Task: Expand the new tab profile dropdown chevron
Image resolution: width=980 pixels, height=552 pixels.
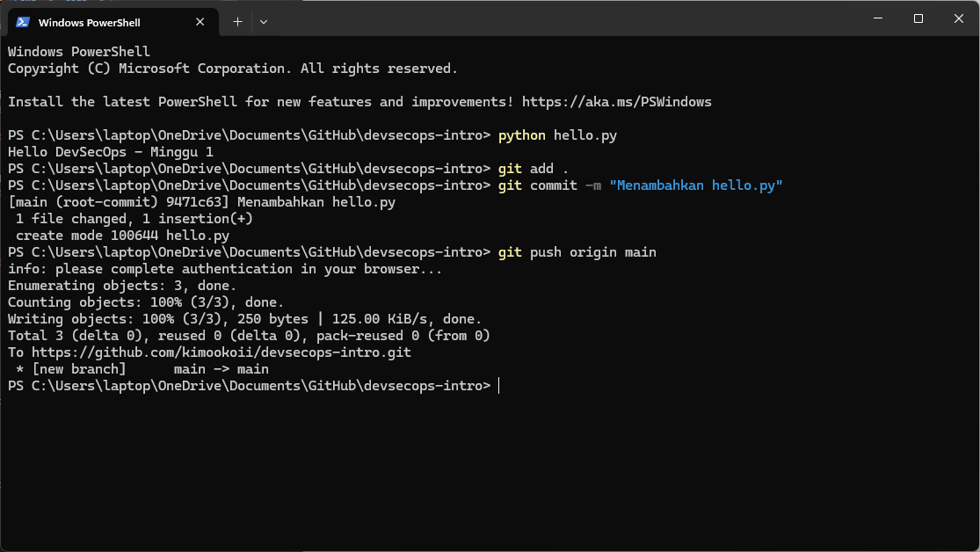Action: [264, 21]
